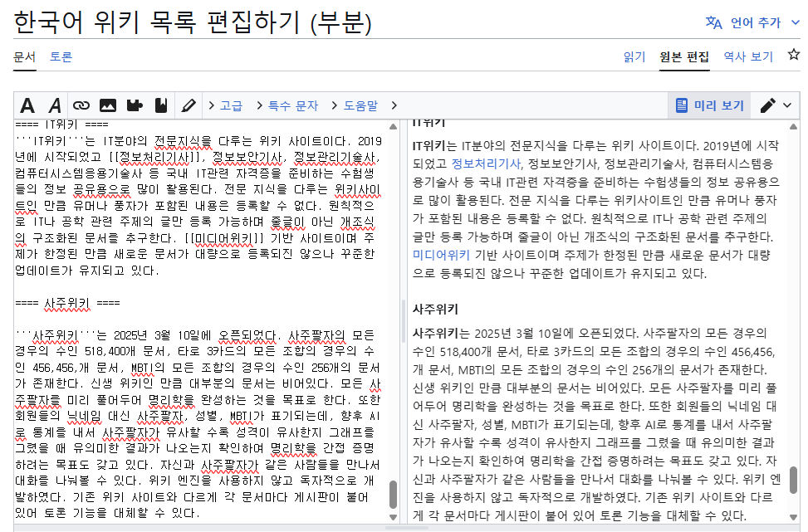
Task: Toggle the 미리 보기 preview pane
Action: tap(709, 105)
